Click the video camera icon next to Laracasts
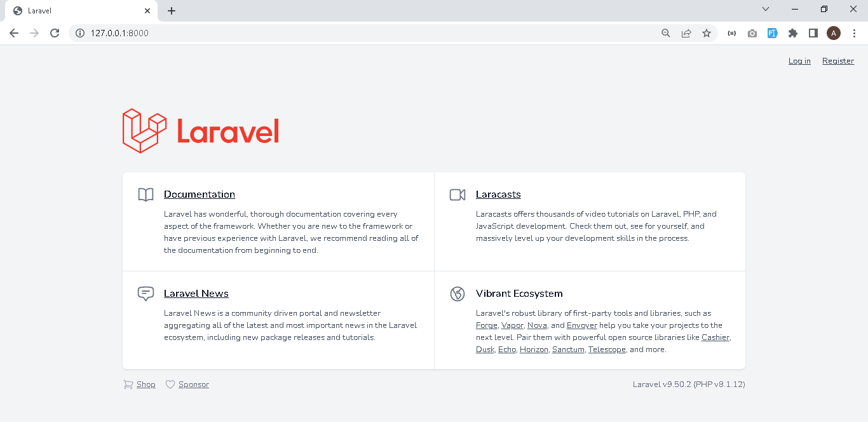 (x=457, y=194)
